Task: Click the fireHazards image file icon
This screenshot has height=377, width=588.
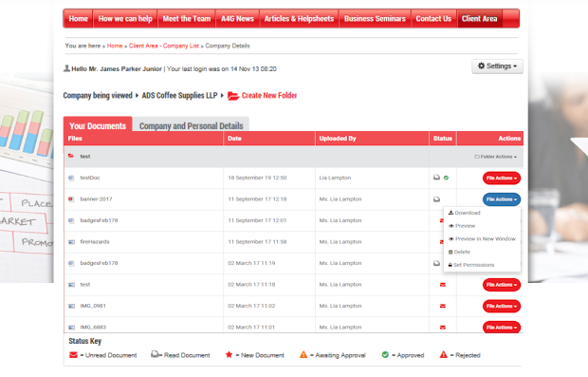Action: tap(71, 242)
